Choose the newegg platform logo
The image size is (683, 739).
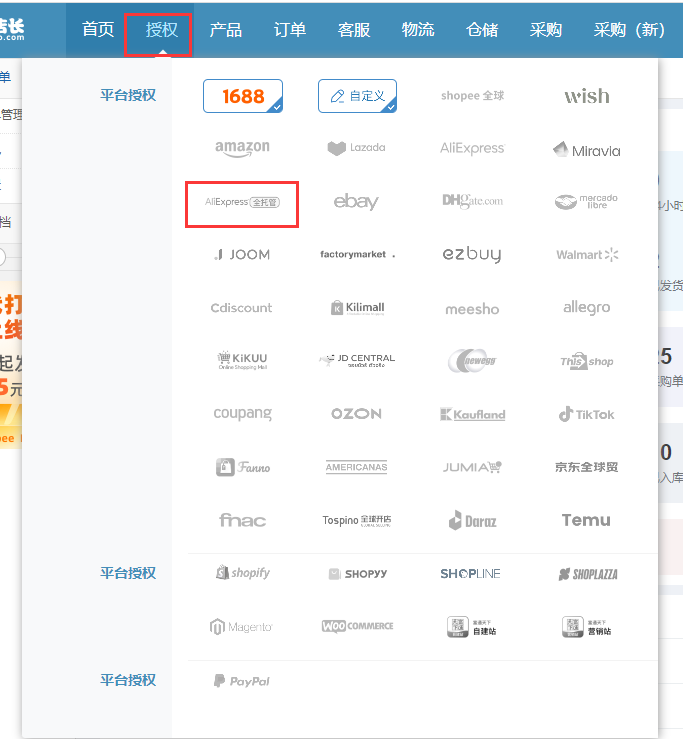(472, 361)
